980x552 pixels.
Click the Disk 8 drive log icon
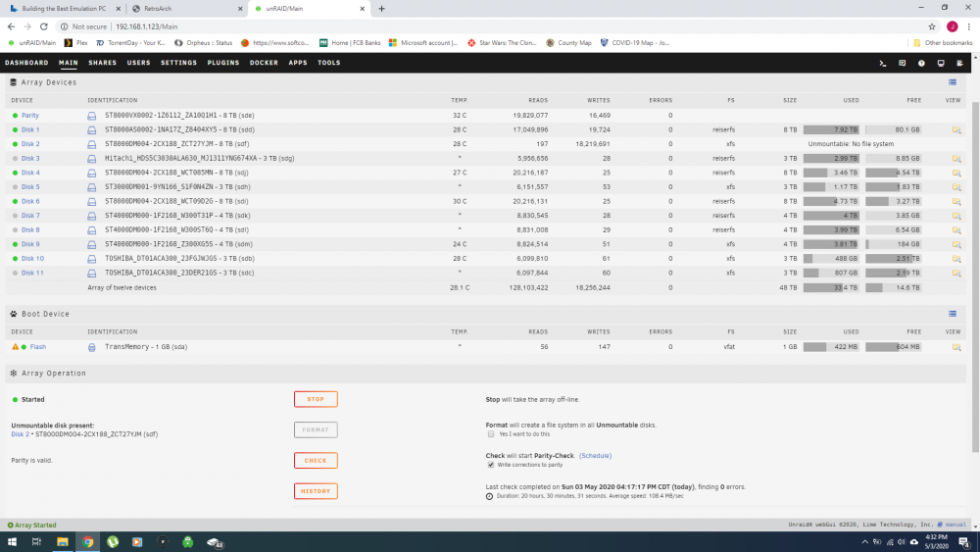pos(92,230)
